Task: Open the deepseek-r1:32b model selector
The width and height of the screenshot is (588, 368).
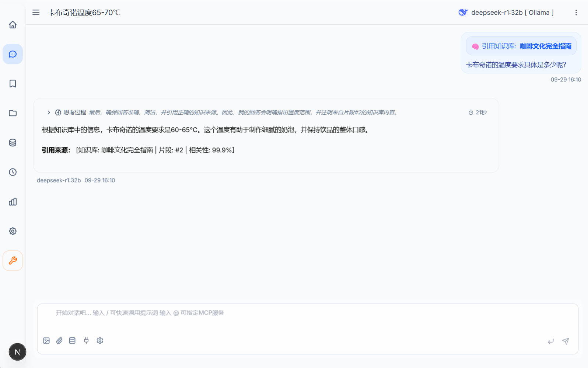Action: click(506, 13)
